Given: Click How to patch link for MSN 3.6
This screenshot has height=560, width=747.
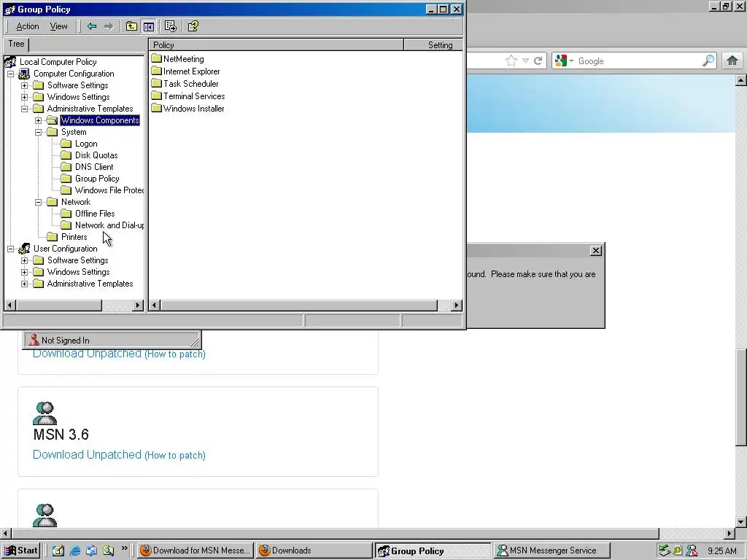Looking at the screenshot, I should [175, 455].
